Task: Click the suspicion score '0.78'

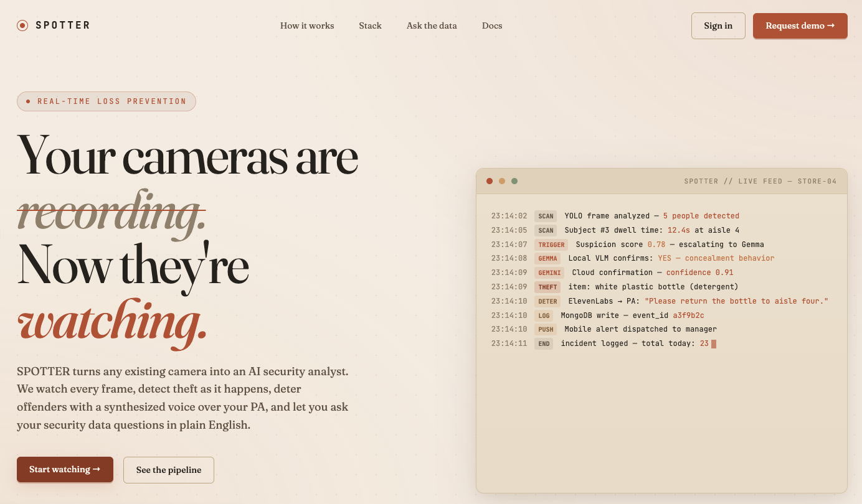Action: [656, 245]
